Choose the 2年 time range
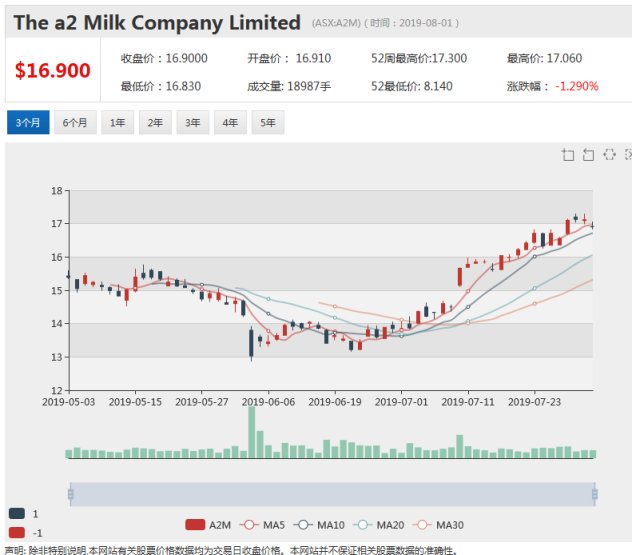Screen dimensions: 640x555 pos(155,122)
